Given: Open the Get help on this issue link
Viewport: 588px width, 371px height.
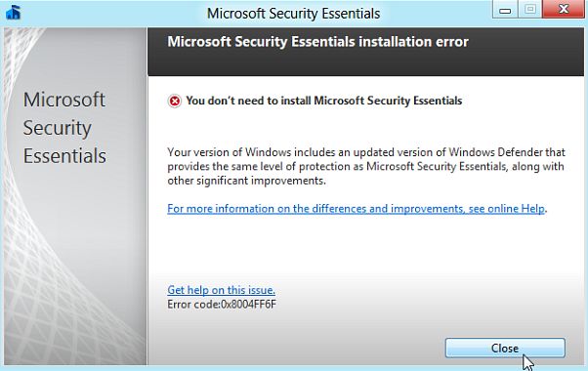Looking at the screenshot, I should click(221, 290).
